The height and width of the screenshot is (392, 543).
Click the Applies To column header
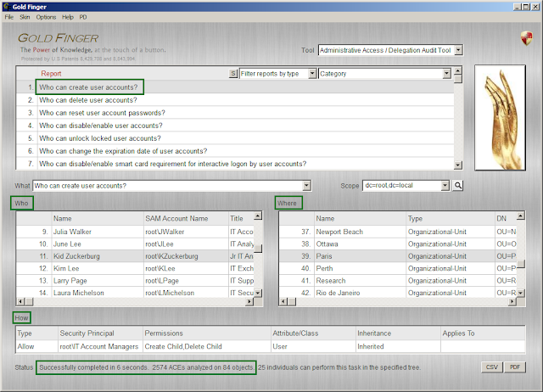coord(483,333)
